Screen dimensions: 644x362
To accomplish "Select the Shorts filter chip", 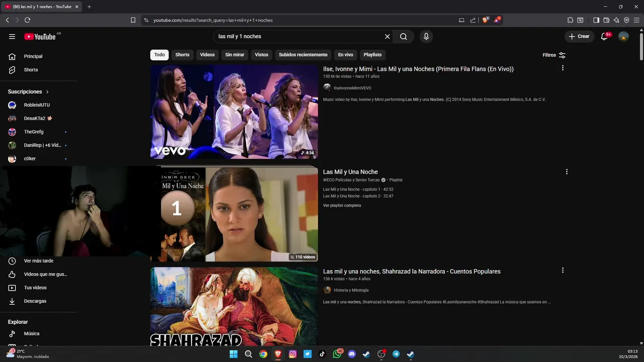I will coord(182,54).
